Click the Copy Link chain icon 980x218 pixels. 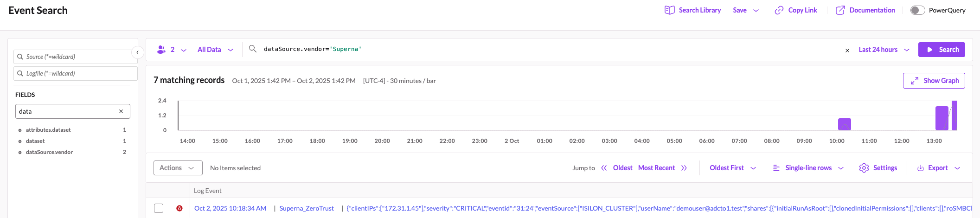[779, 10]
